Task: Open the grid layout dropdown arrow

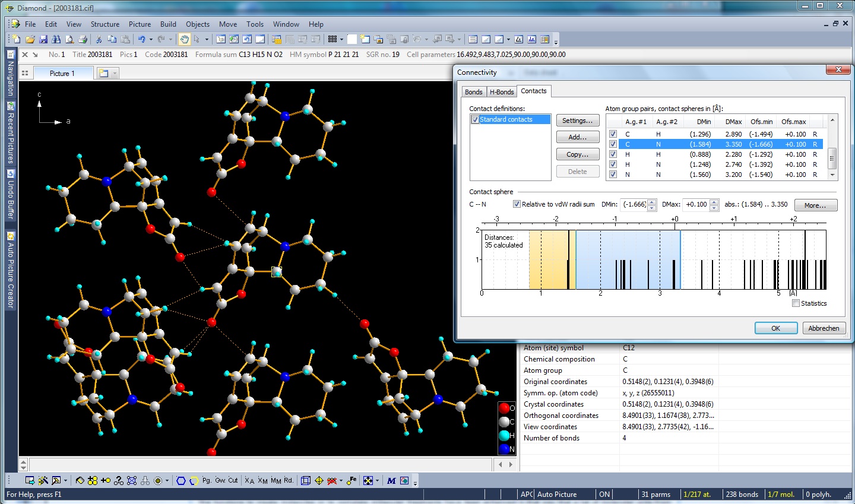Action: pos(342,39)
